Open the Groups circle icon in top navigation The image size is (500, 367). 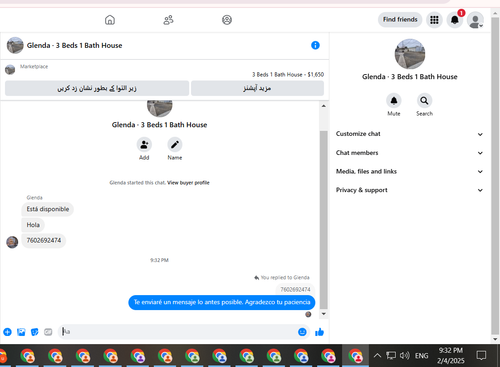(x=227, y=20)
